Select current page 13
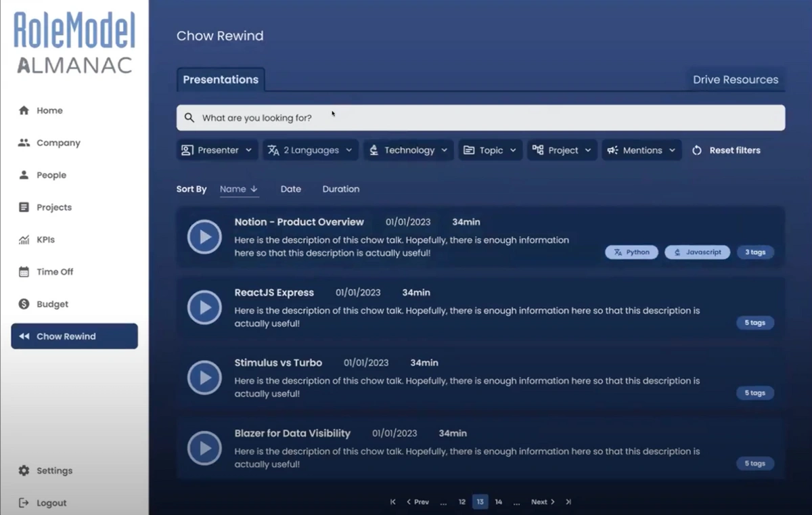Screen dimensions: 812x515 (x=480, y=502)
